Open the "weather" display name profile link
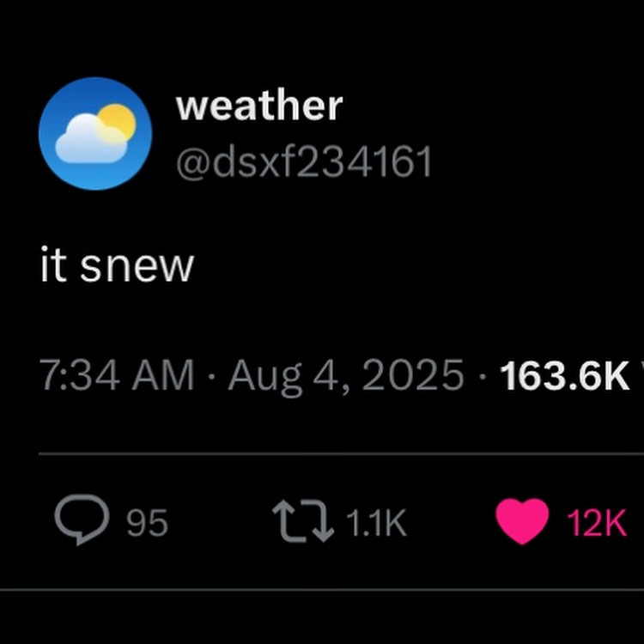644x644 pixels. [x=259, y=106]
